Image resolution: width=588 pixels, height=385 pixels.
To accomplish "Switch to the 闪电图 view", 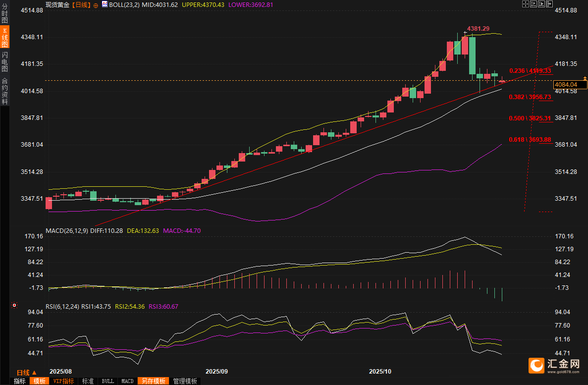I will 4,62.
